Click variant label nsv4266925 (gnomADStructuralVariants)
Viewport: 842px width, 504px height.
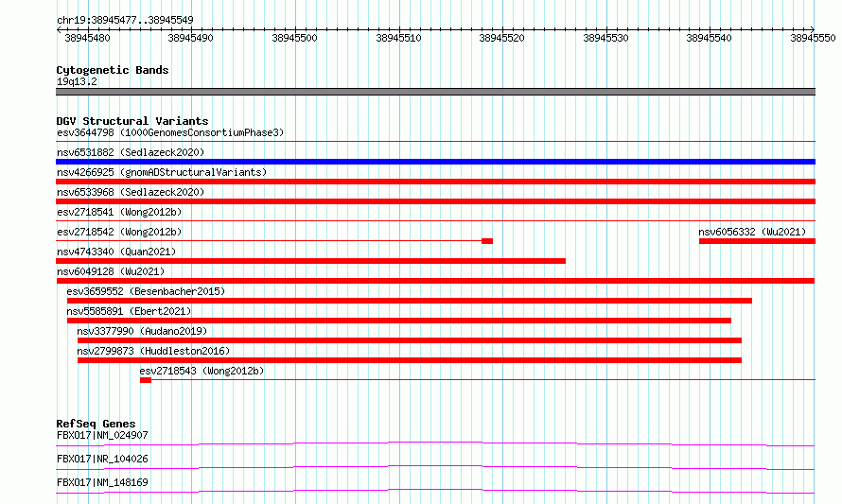(162, 172)
